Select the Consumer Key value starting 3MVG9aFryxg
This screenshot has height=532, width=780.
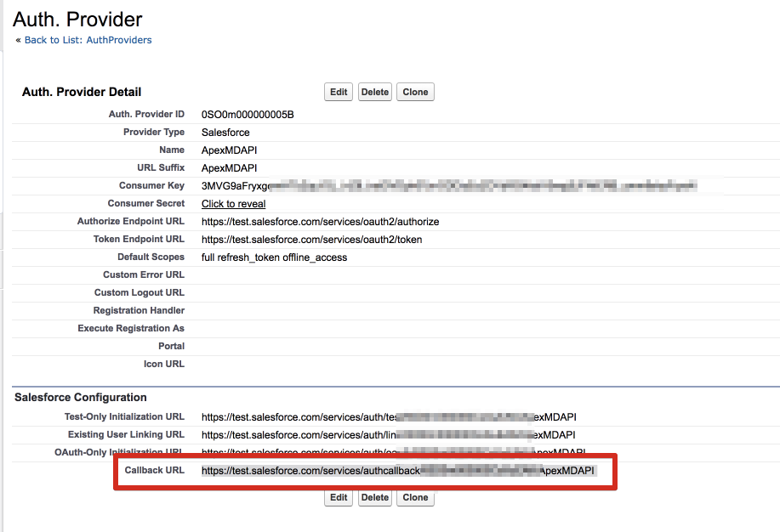449,186
